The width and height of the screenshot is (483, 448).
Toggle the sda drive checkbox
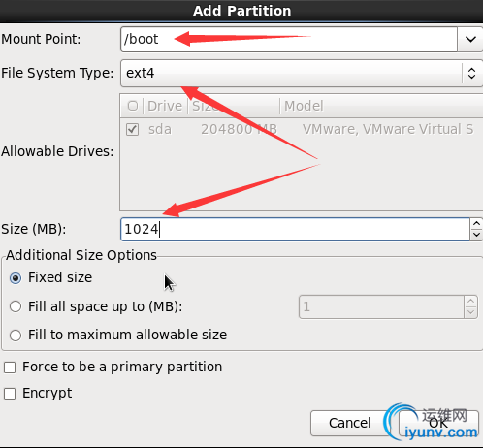[132, 129]
